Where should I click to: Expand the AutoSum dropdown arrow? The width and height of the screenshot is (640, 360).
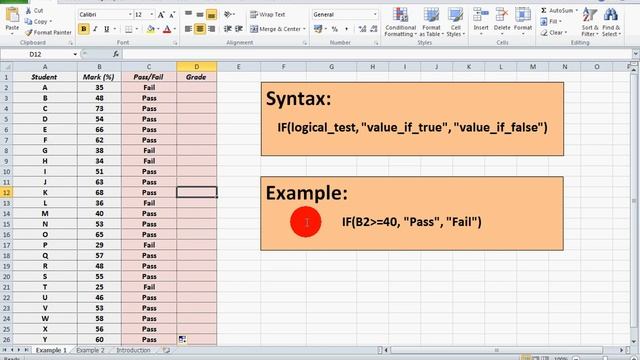[576, 10]
